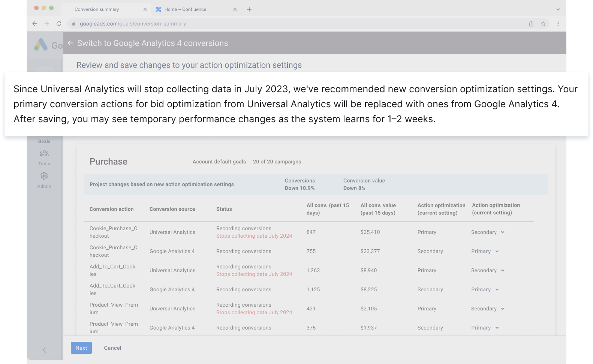The width and height of the screenshot is (593, 364).
Task: Click the 421 conversions value
Action: point(311,309)
